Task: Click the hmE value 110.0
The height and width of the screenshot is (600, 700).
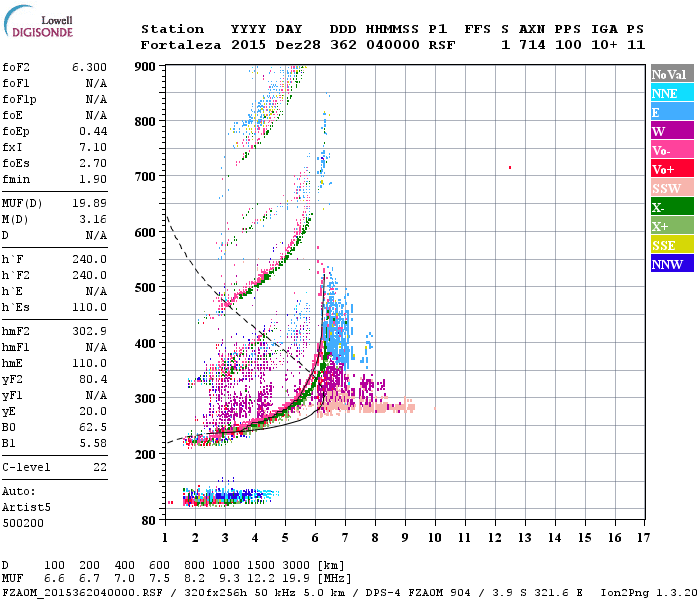Action: [x=89, y=363]
